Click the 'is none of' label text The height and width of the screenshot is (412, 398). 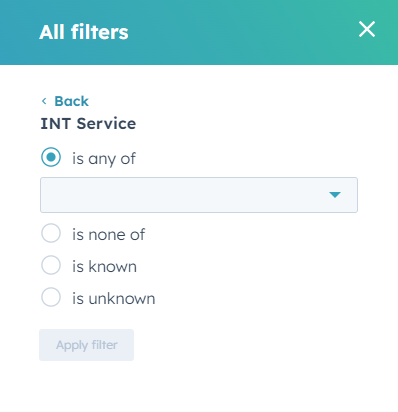[109, 234]
